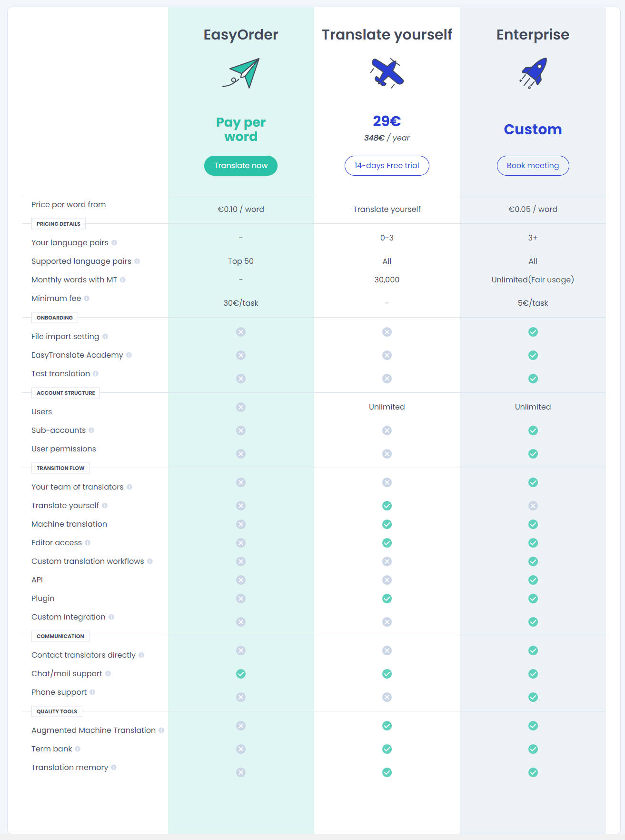
Task: Select the Enterprise plan column header
Action: coord(533,34)
